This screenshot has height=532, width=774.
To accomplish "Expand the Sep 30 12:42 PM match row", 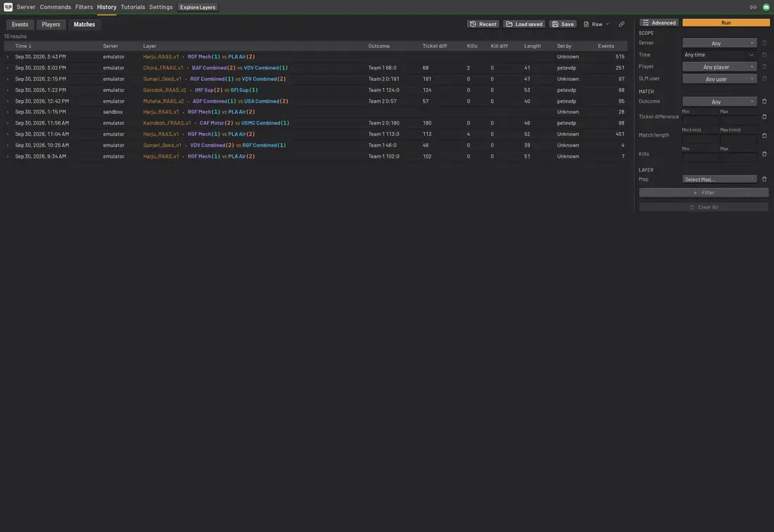I will [8, 101].
